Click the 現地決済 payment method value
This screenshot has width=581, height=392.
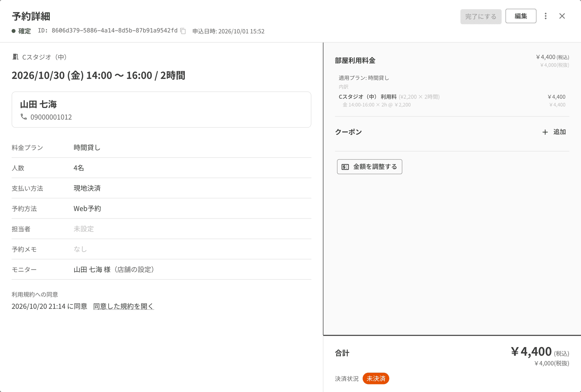point(87,188)
